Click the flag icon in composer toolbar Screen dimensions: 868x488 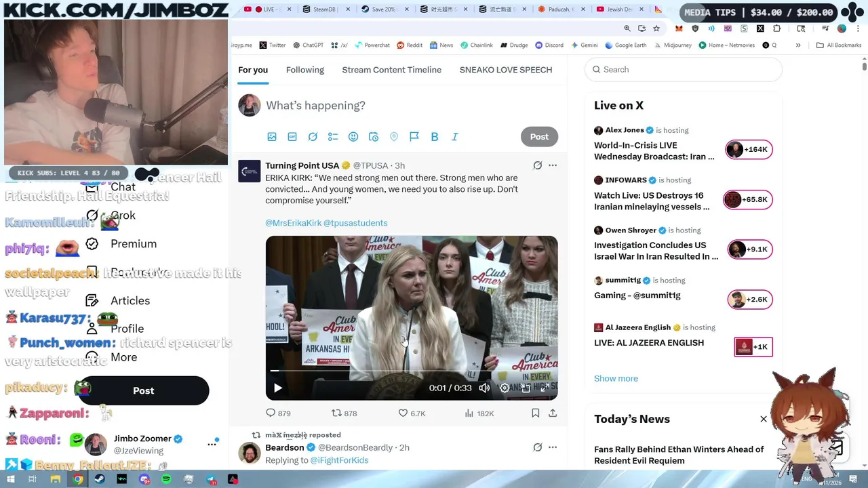[x=414, y=137]
